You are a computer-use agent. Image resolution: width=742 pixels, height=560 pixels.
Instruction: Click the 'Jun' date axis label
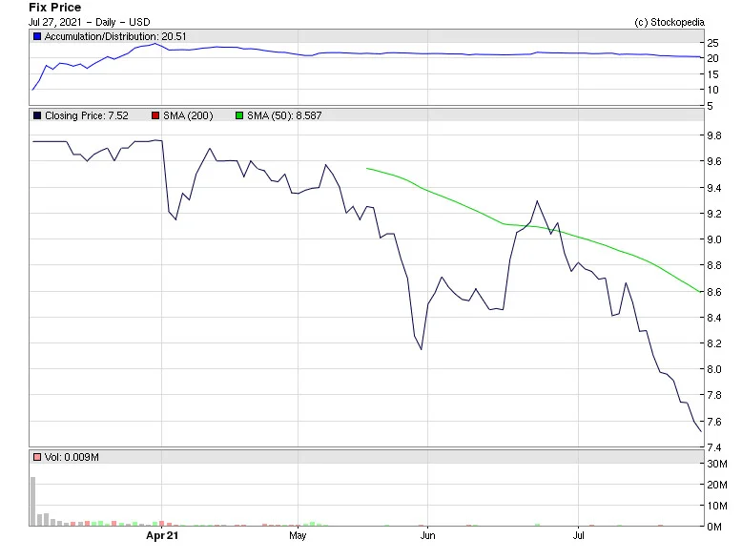pyautogui.click(x=427, y=535)
